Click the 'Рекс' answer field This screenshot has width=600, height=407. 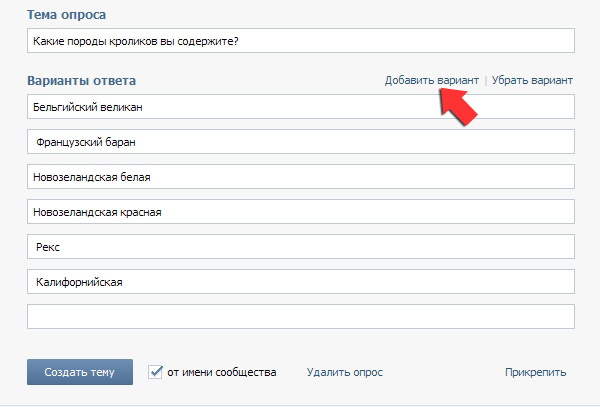300,247
